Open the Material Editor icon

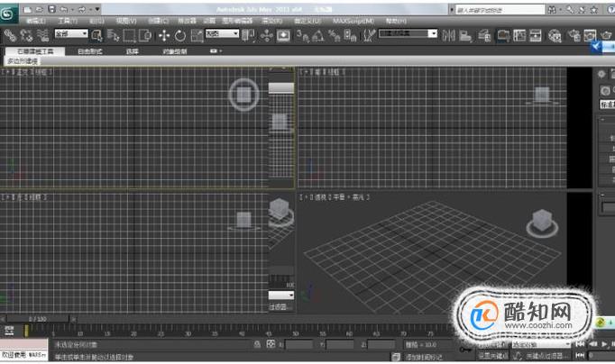pos(555,36)
